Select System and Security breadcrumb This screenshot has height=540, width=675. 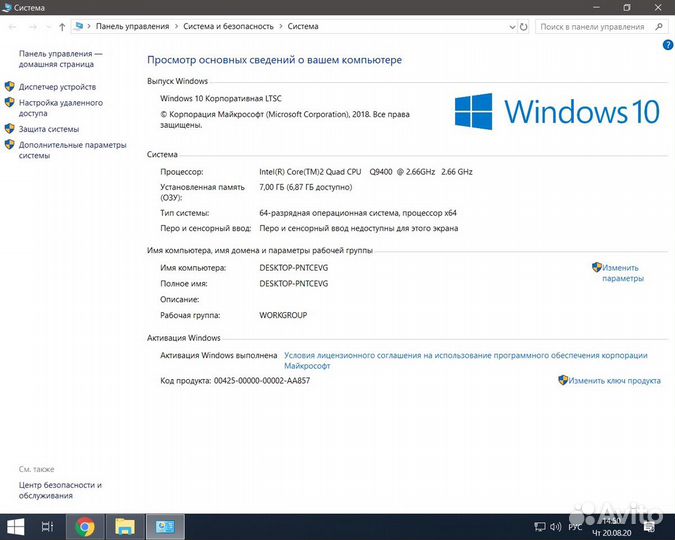[228, 26]
